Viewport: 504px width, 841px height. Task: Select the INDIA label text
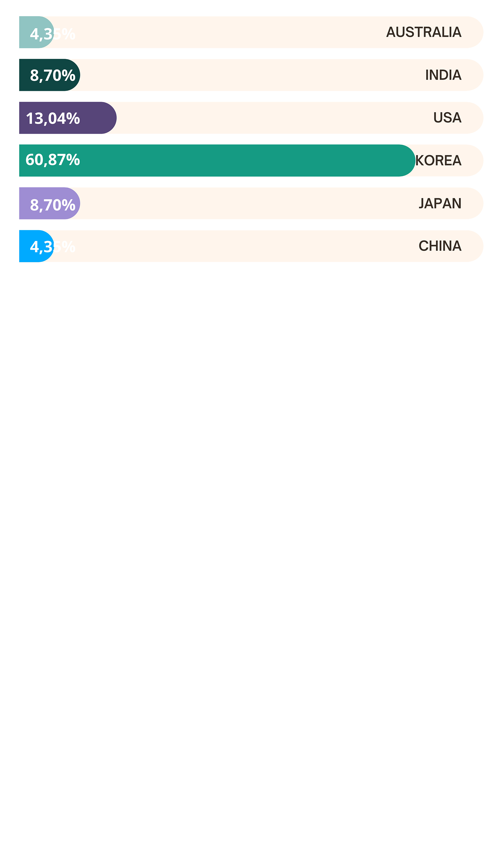(x=443, y=75)
